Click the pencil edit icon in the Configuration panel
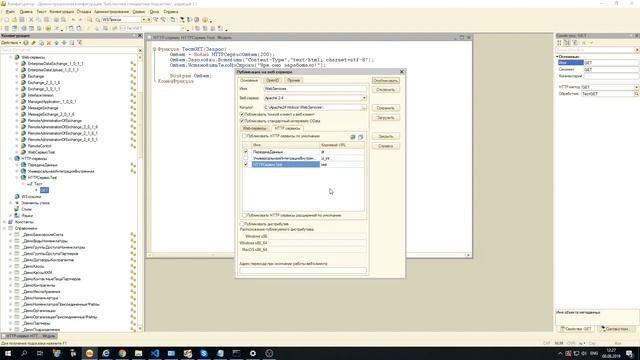 point(33,42)
